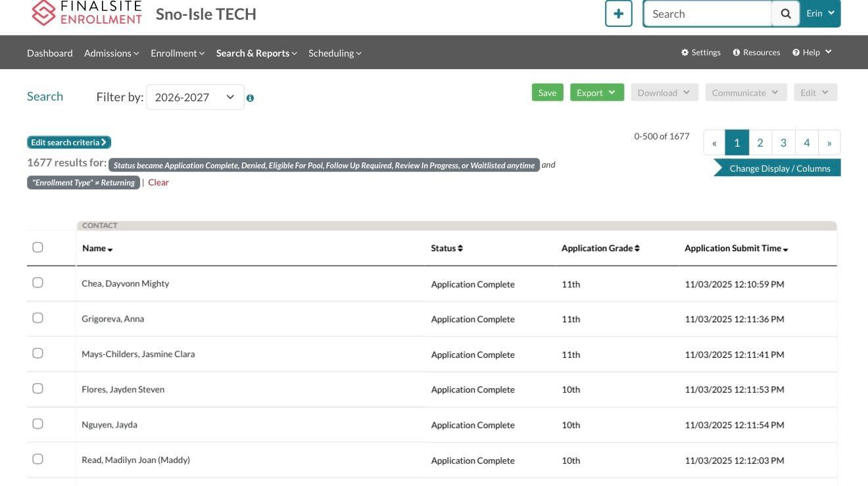Open the Admissions menu
The width and height of the screenshot is (868, 486).
(x=110, y=53)
